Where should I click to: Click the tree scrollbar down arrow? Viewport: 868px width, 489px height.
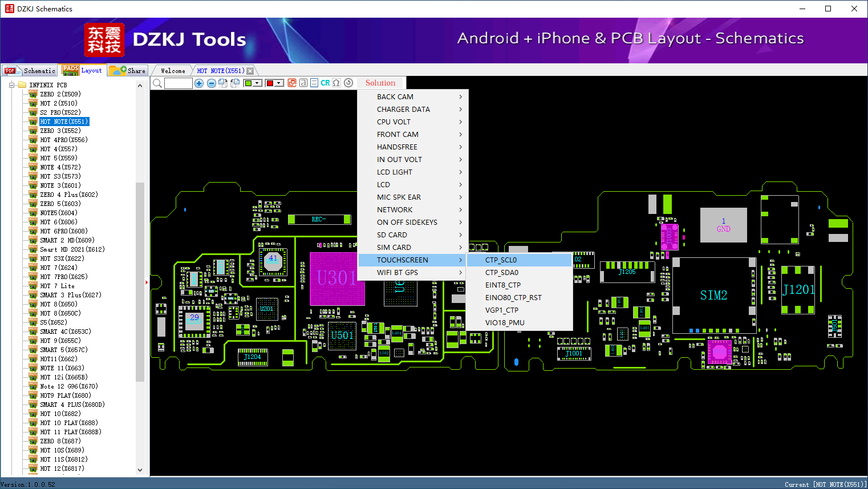pos(140,470)
